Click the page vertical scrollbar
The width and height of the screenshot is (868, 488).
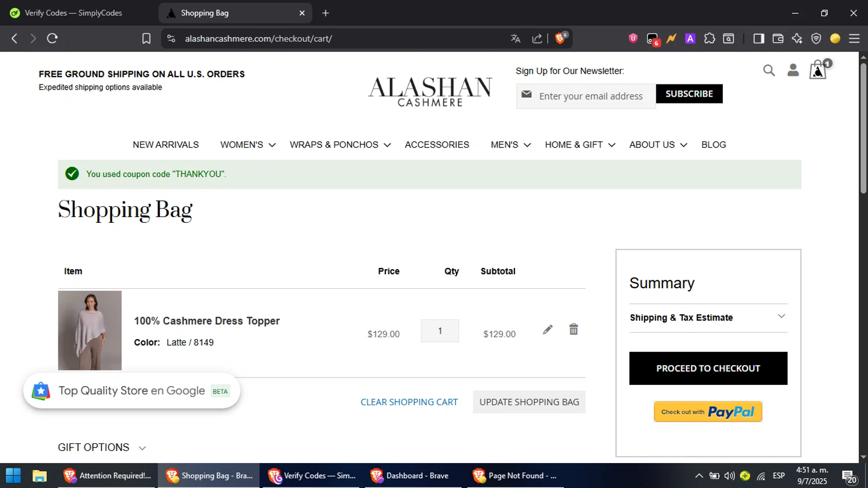click(x=863, y=127)
